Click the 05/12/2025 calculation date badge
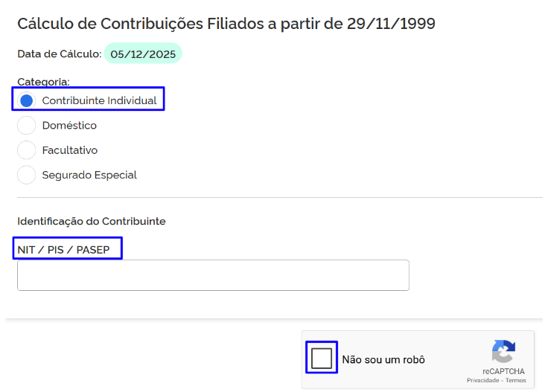 coord(143,54)
